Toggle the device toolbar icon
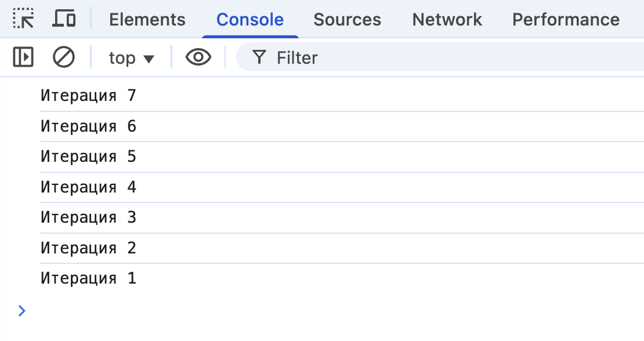Image resolution: width=644 pixels, height=341 pixels. 64,19
